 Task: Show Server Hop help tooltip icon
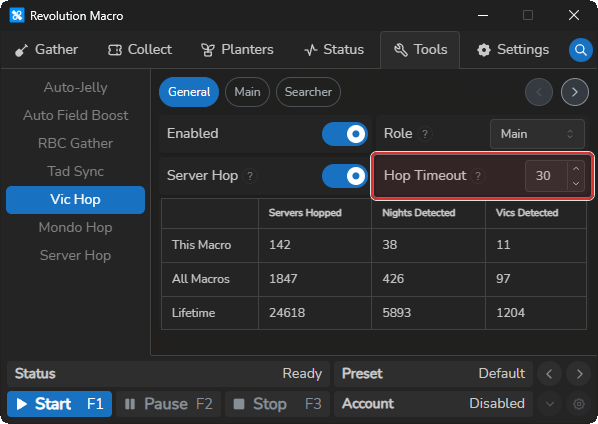[250, 176]
